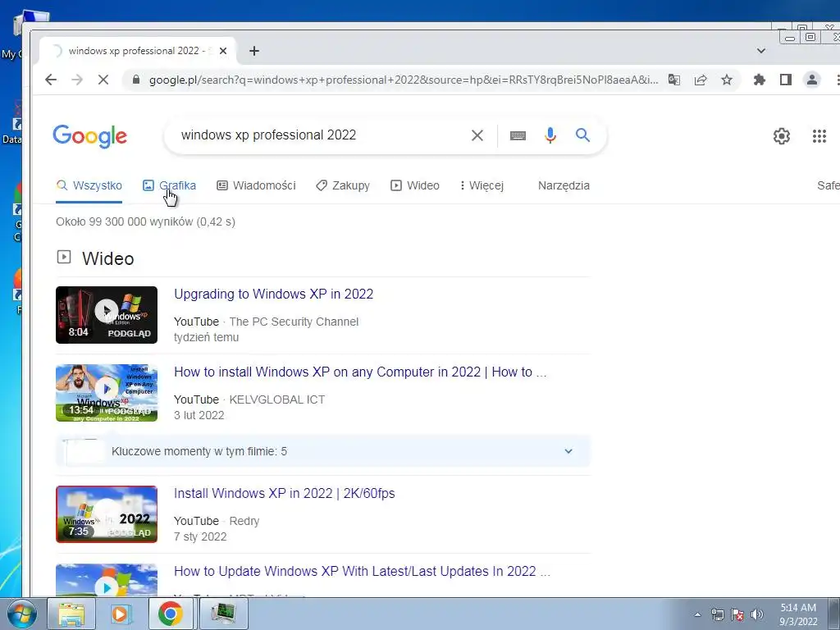Click the blue search magnifier button
This screenshot has height=630, width=840.
[x=583, y=135]
